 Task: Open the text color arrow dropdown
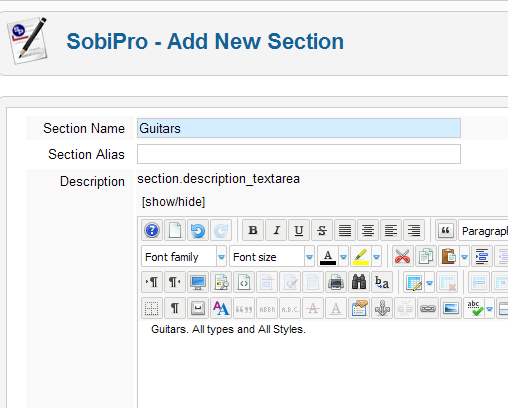pos(344,256)
